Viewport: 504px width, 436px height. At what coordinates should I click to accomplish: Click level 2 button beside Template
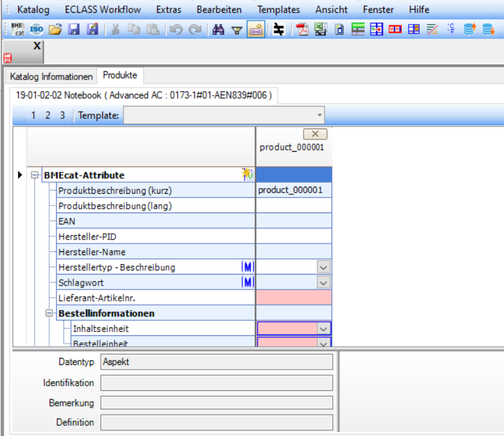(48, 116)
